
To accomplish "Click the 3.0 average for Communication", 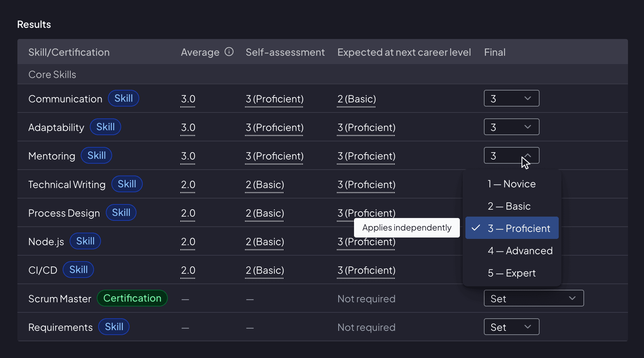I will click(x=188, y=99).
